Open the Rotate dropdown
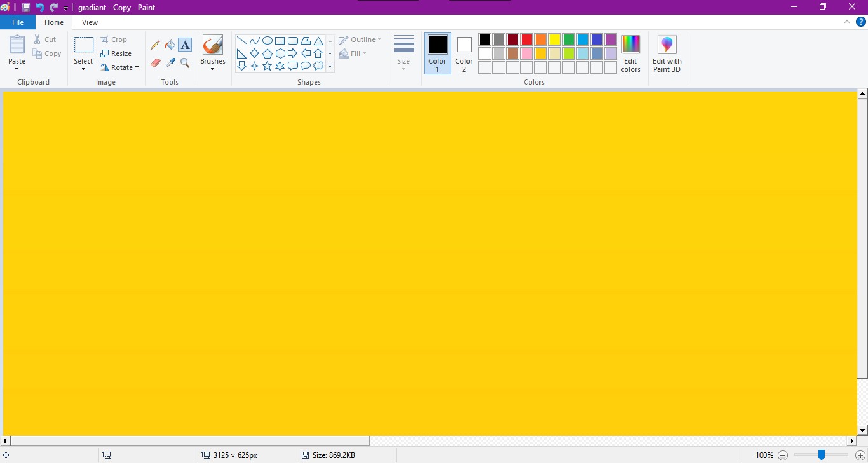The image size is (868, 463). coord(119,67)
